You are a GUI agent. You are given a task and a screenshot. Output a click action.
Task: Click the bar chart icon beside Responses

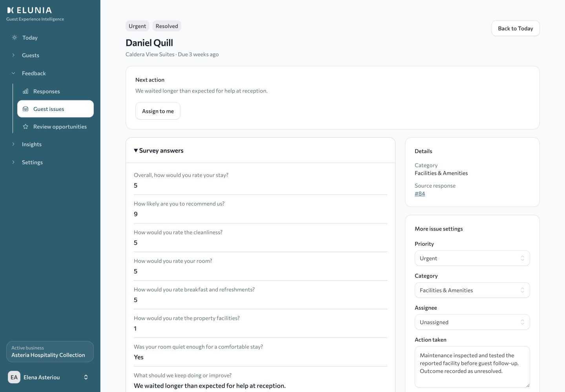[26, 91]
